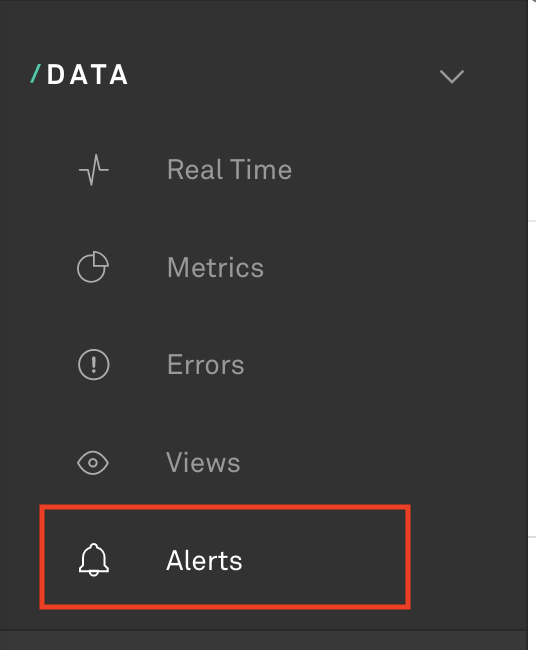Screen dimensions: 536x650
Task: Open the Real Time menu item
Action: [x=229, y=170]
